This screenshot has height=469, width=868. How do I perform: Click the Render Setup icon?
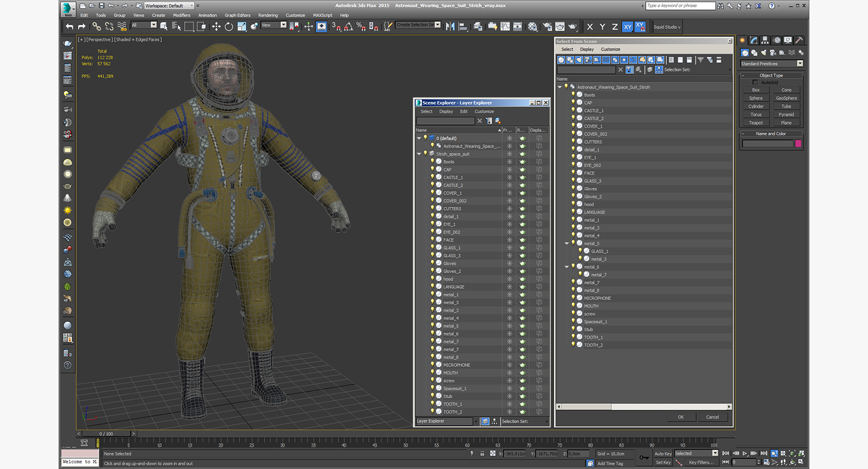point(547,26)
